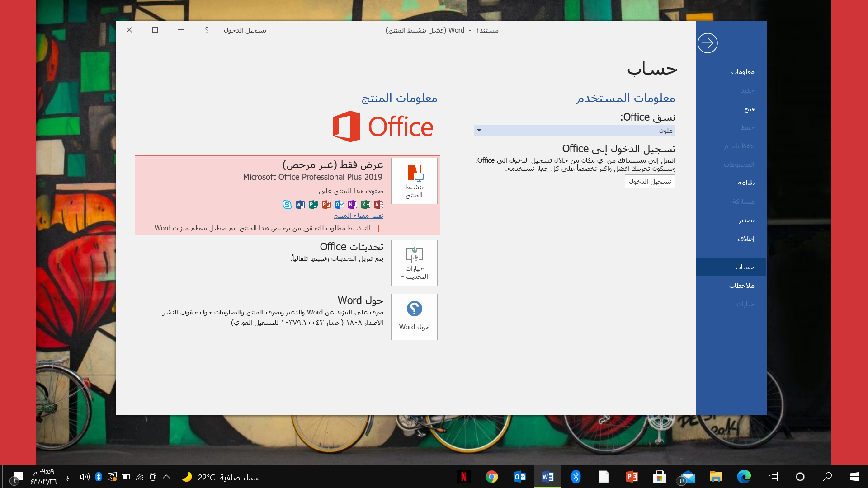Screen dimensions: 868x488
Task: Click the OneNote icon in product apps row
Action: point(353,205)
